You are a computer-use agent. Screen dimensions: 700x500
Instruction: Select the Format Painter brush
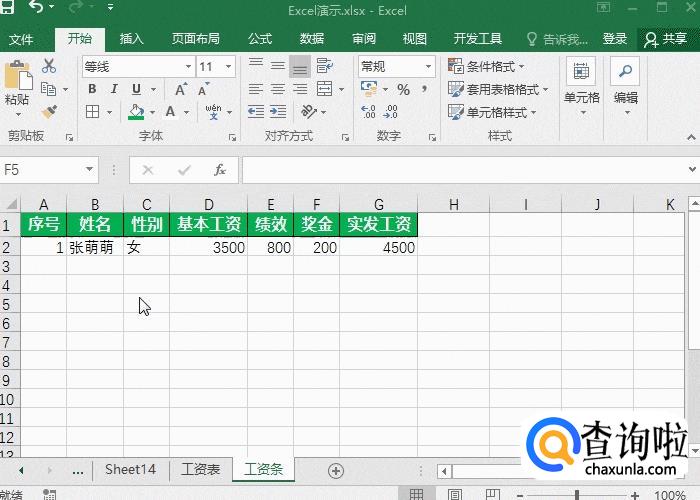(x=49, y=112)
